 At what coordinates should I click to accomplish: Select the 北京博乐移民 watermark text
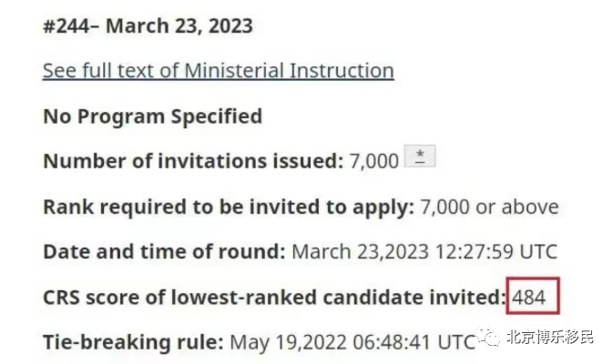tap(550, 337)
